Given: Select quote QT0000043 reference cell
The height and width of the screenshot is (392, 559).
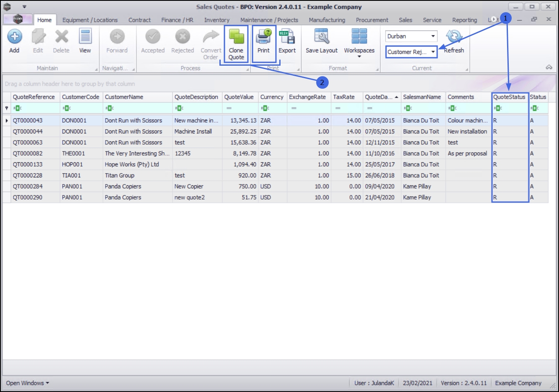Looking at the screenshot, I should point(36,120).
